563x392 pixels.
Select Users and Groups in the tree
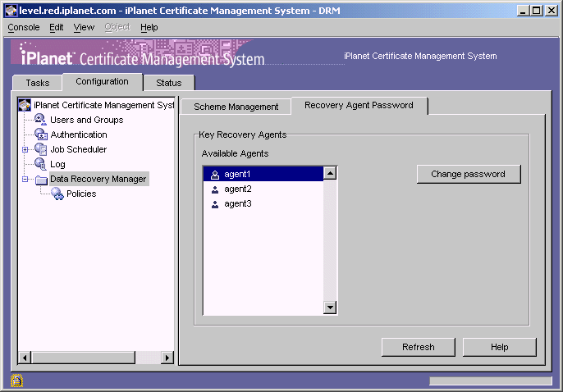point(86,120)
